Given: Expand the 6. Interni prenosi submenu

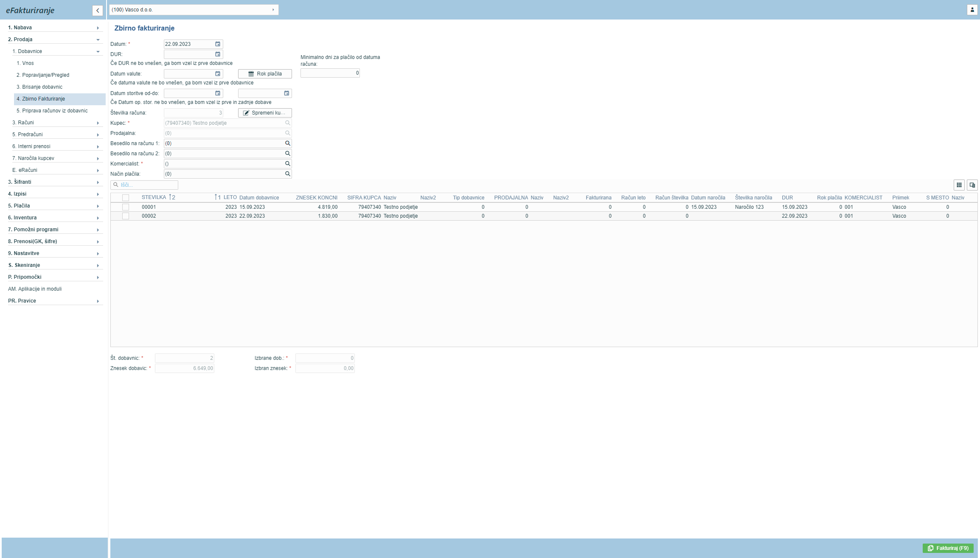Looking at the screenshot, I should click(57, 146).
